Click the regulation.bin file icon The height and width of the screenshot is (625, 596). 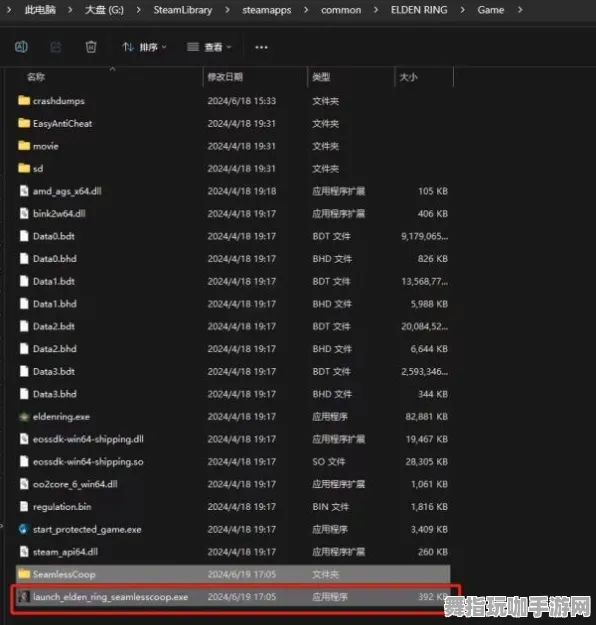(x=24, y=507)
